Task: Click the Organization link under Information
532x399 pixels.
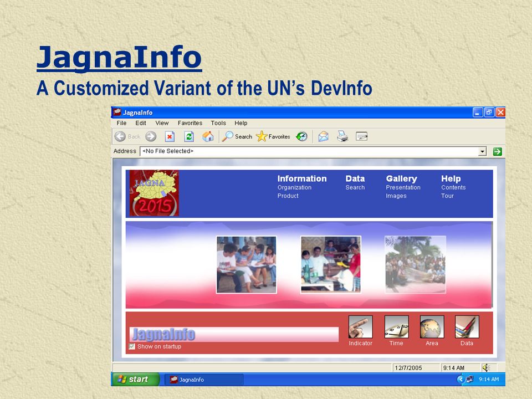Action: (294, 187)
